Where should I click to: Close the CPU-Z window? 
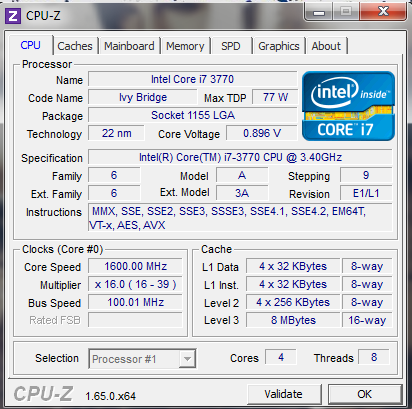383,12
